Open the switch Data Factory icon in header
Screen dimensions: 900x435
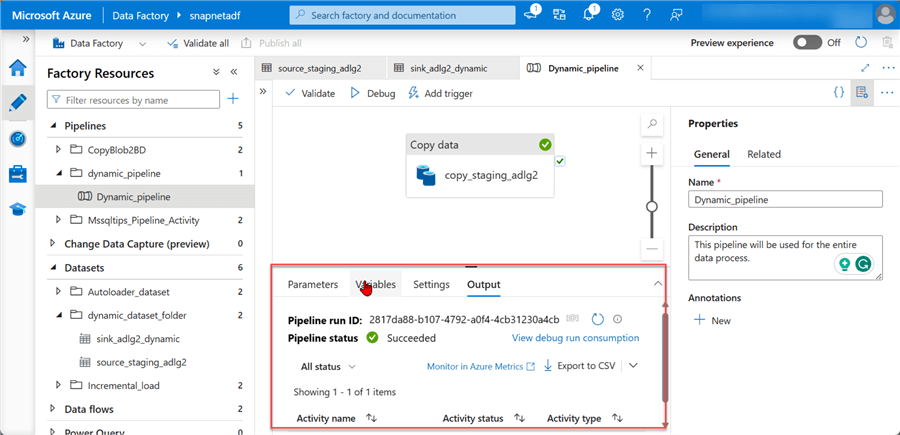click(559, 15)
